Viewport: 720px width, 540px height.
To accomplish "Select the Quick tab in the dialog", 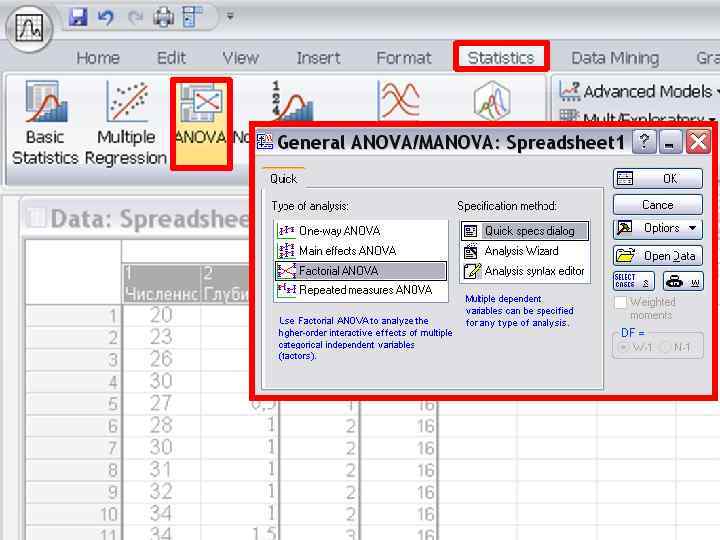I will coord(283,179).
